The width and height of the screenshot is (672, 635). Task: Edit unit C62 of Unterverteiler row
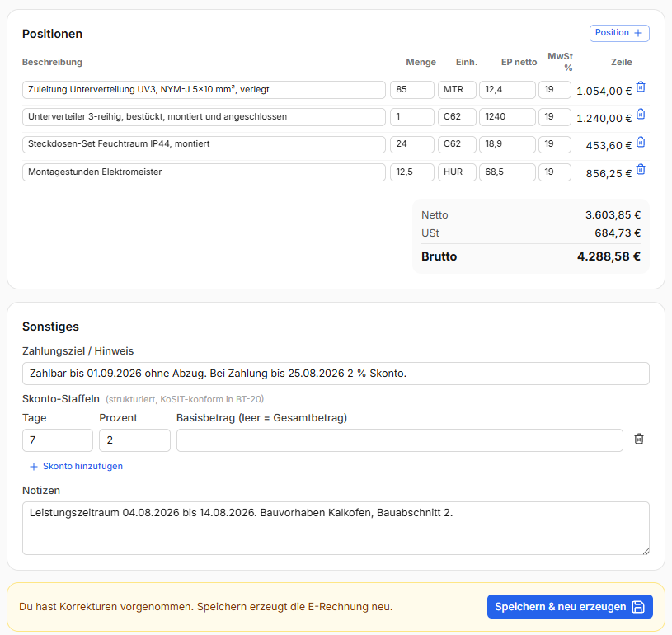pyautogui.click(x=457, y=117)
